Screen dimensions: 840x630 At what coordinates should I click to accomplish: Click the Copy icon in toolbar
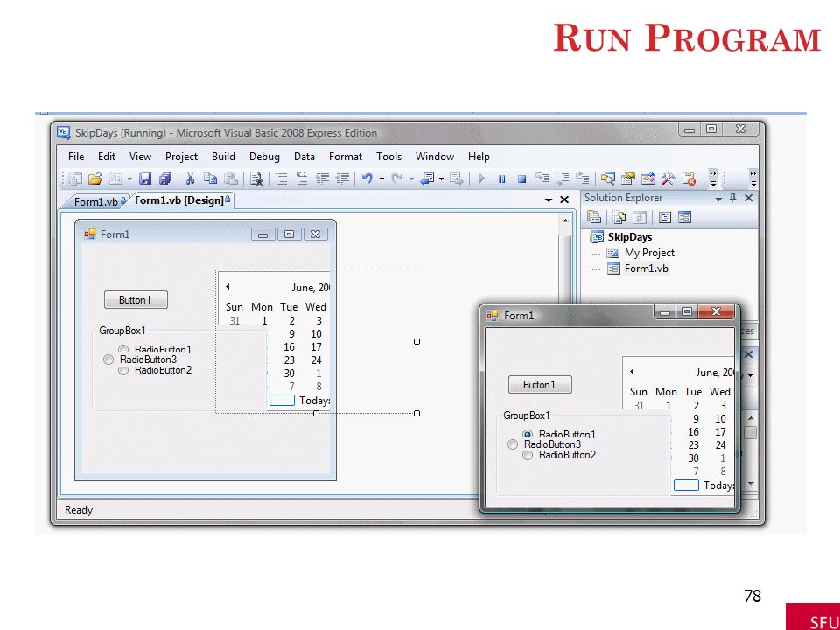[211, 178]
